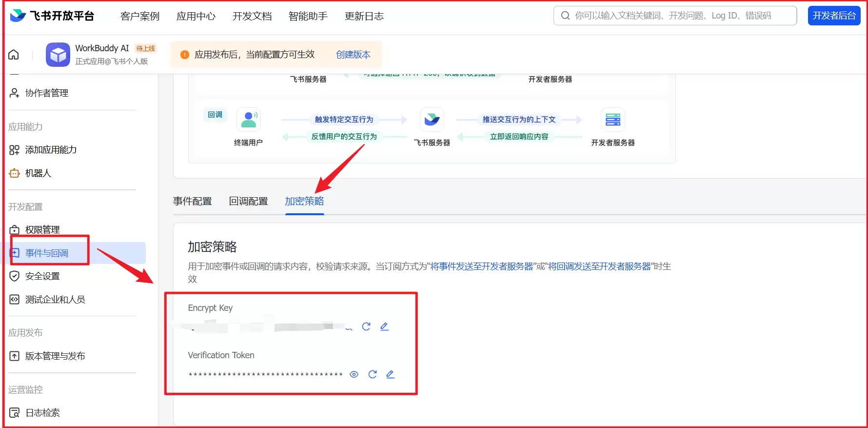
Task: Edit the Encrypt Key with pencil icon
Action: [384, 326]
